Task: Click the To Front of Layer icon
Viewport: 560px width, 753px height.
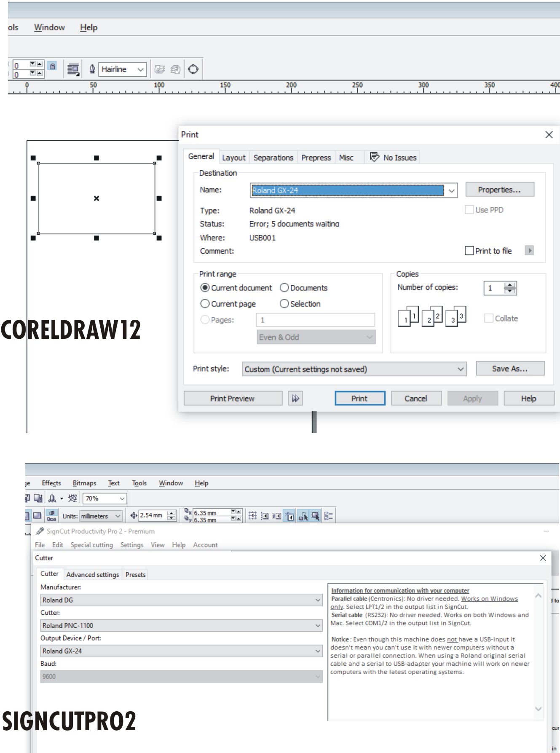Action: 160,69
